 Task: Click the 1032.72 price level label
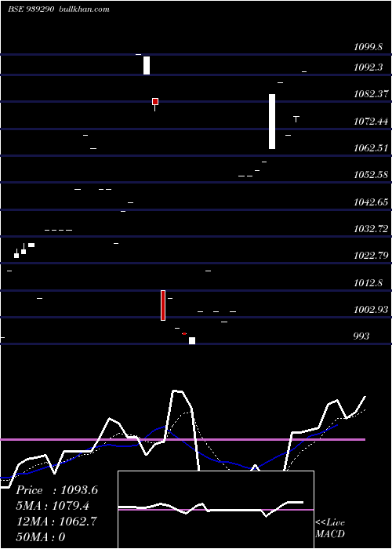coord(371,229)
